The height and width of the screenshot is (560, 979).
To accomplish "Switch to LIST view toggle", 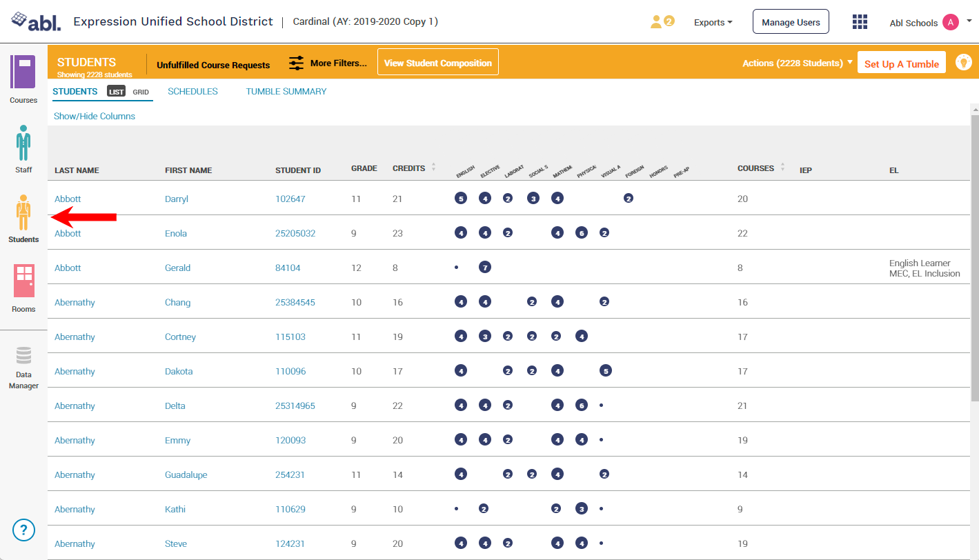I will (116, 92).
